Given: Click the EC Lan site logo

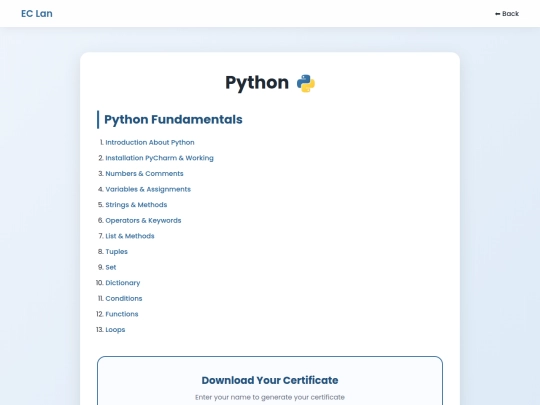Looking at the screenshot, I should (37, 13).
